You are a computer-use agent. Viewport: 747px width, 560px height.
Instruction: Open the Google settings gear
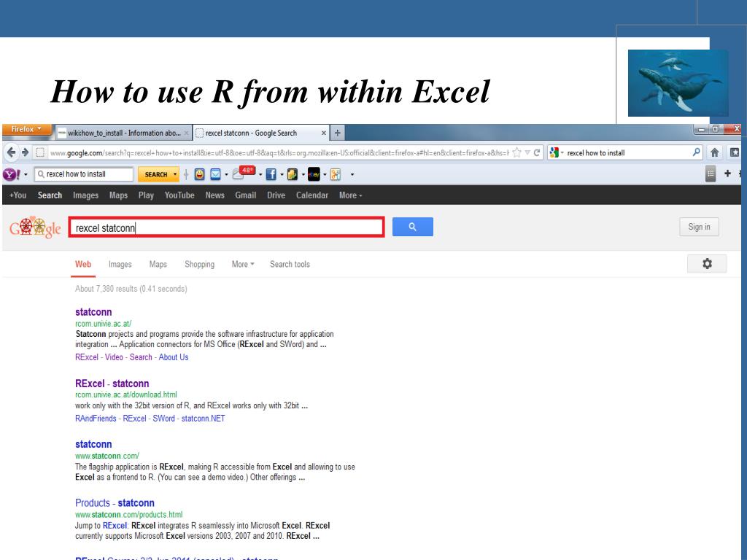[706, 263]
